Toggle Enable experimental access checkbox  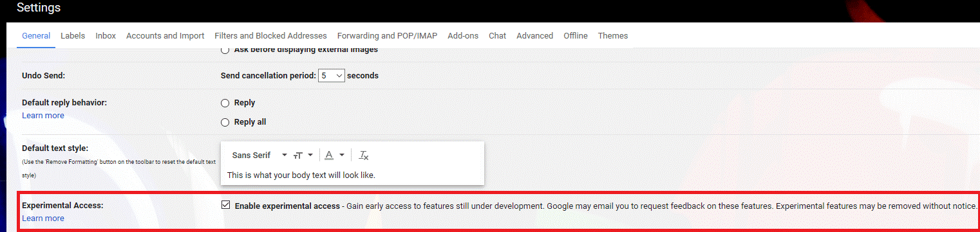(x=225, y=206)
